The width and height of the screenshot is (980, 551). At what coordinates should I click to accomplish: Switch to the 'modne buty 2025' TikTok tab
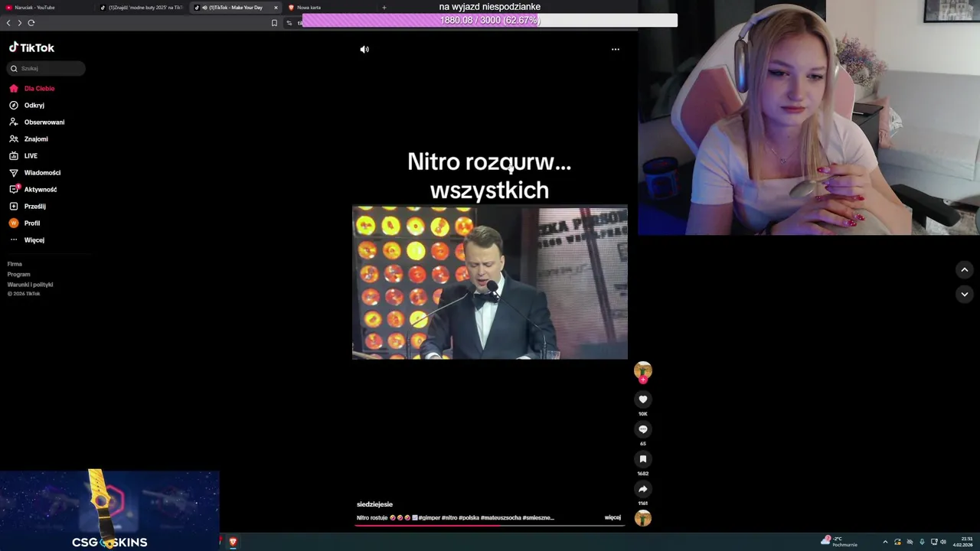pyautogui.click(x=142, y=8)
